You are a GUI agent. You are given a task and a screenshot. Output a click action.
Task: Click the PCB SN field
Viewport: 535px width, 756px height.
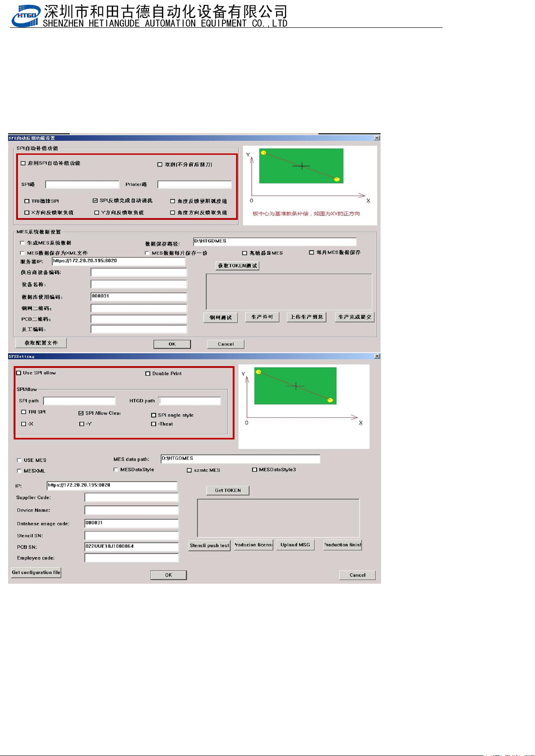coord(132,546)
